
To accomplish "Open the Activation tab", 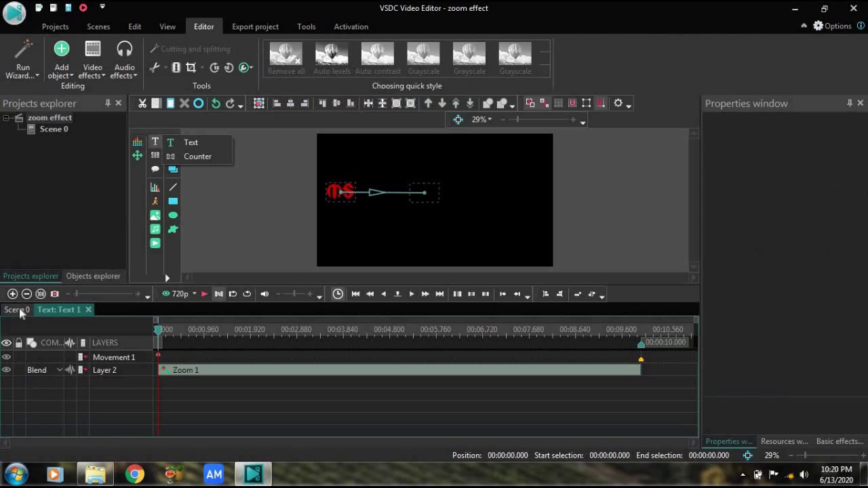I will coord(351,26).
